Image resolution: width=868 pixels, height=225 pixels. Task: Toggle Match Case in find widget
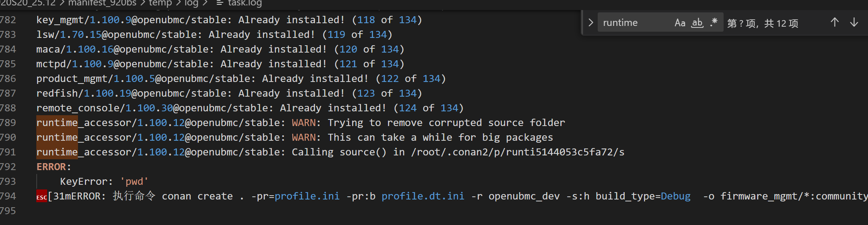[680, 23]
